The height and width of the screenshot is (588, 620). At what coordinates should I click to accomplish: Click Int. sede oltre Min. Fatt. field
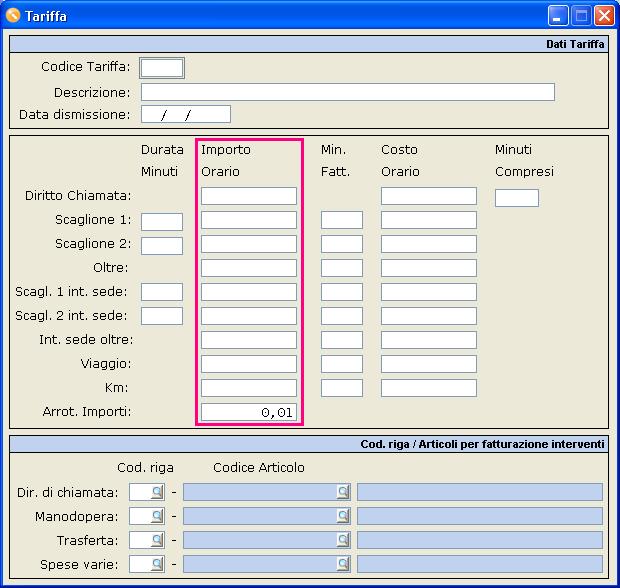[x=342, y=340]
